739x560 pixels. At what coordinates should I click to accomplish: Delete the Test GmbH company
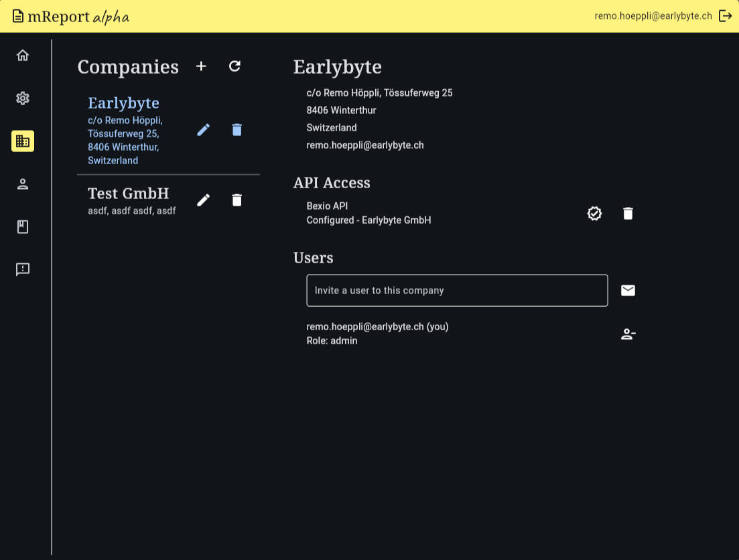[x=237, y=200]
